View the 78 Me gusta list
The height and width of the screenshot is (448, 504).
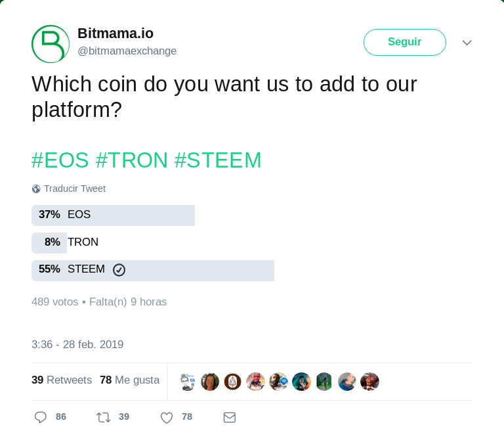pyautogui.click(x=129, y=380)
